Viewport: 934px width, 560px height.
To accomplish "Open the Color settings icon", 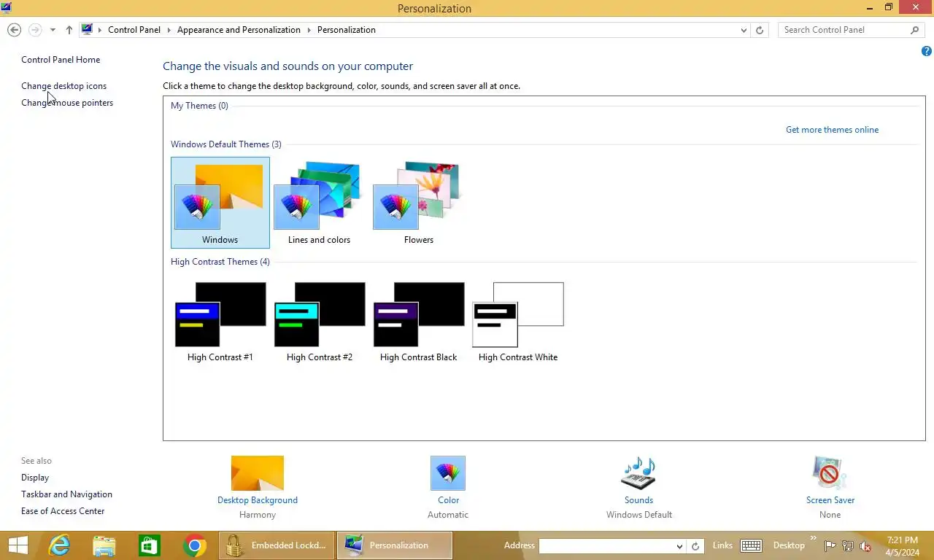I will (448, 473).
